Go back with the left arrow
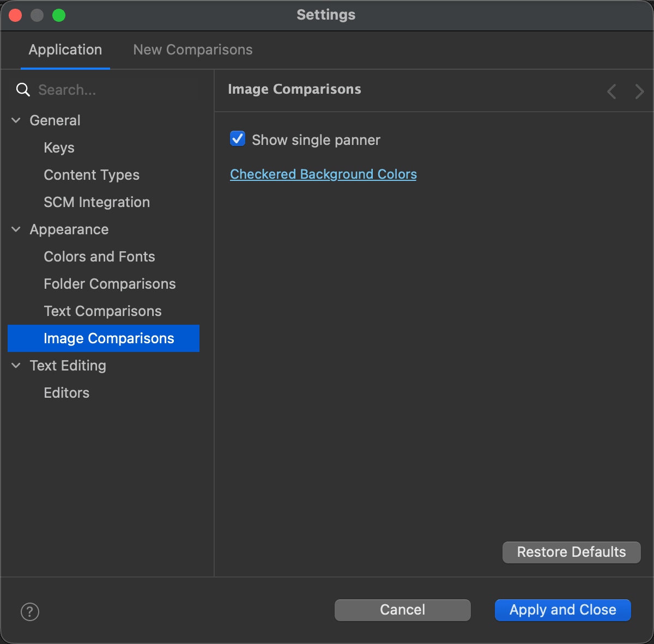 click(x=611, y=91)
